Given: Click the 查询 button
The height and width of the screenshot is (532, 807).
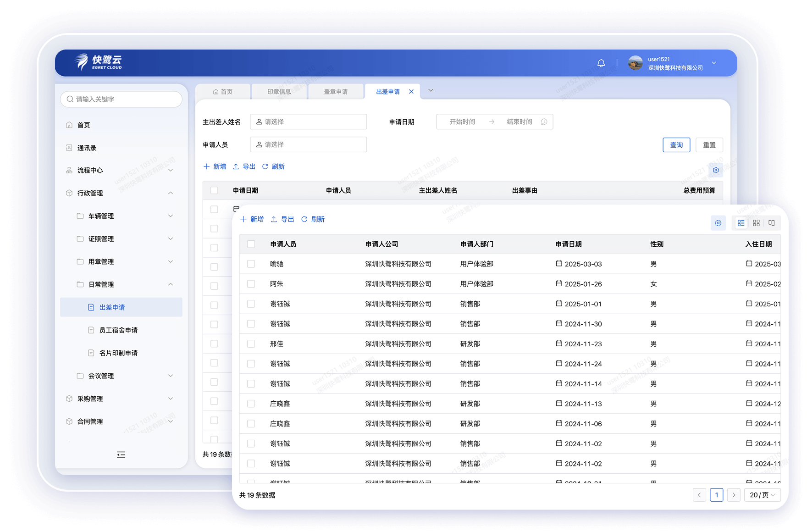Looking at the screenshot, I should pyautogui.click(x=676, y=145).
